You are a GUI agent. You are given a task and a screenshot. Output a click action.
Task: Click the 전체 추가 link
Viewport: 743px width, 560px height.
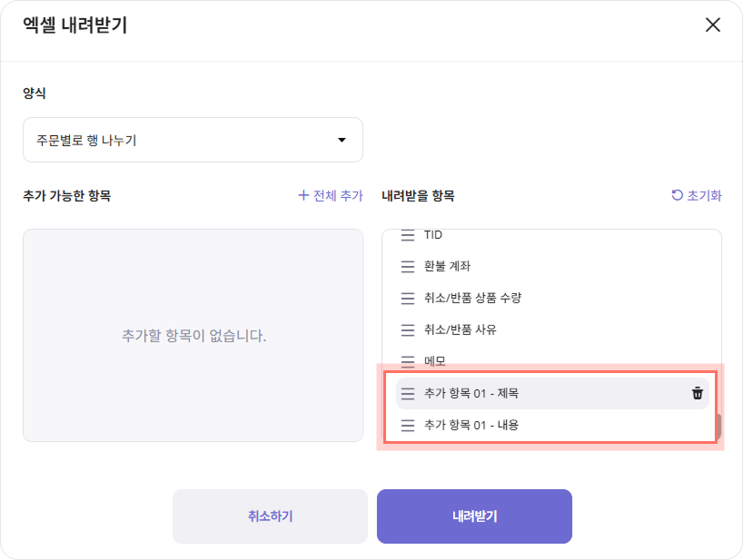point(331,195)
